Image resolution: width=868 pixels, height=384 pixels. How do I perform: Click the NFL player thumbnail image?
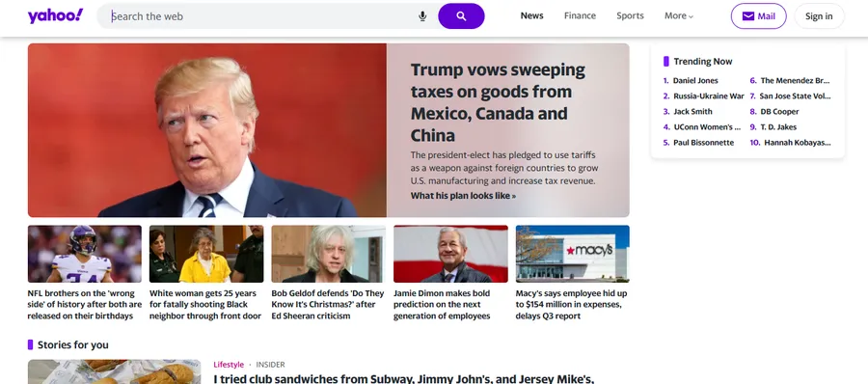point(85,254)
